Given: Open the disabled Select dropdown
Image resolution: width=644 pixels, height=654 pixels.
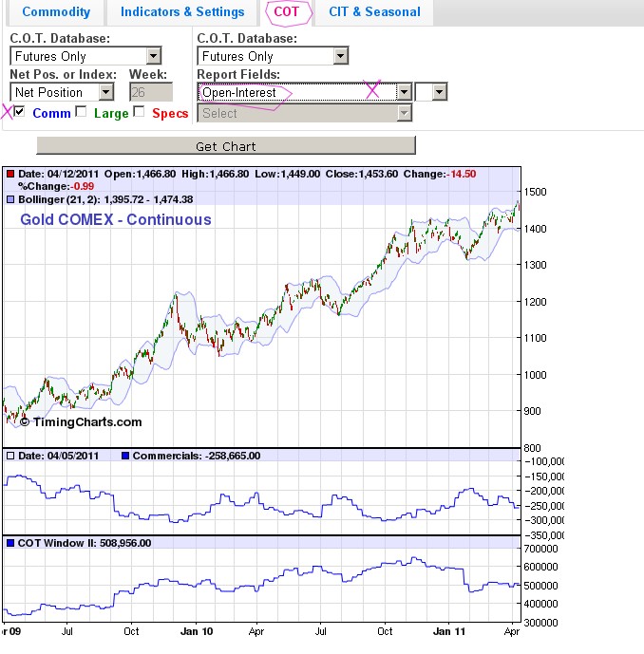Looking at the screenshot, I should coord(305,113).
